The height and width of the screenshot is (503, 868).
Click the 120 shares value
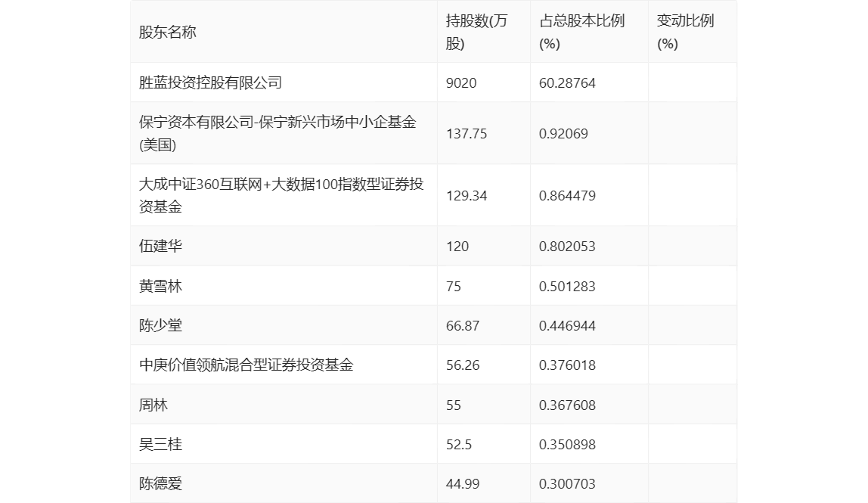(x=457, y=247)
